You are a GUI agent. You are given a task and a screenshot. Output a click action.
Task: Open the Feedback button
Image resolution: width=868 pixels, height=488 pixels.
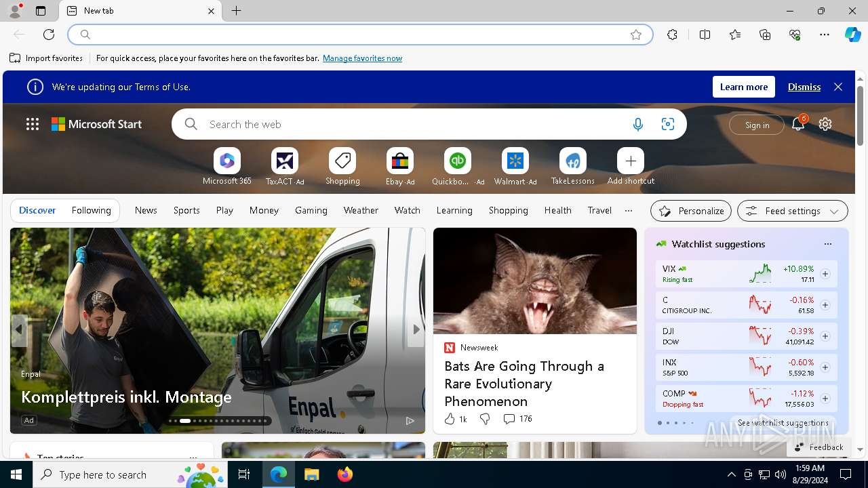pyautogui.click(x=818, y=447)
